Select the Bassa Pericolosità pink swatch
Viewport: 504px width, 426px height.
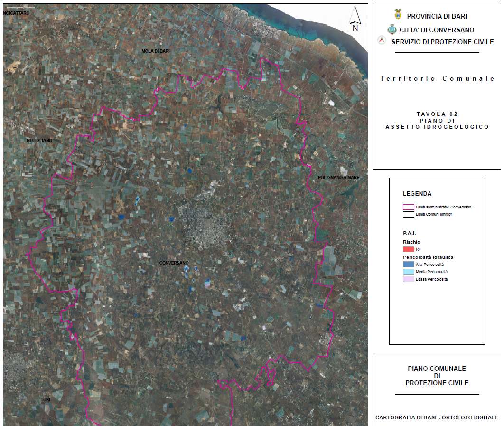click(408, 279)
